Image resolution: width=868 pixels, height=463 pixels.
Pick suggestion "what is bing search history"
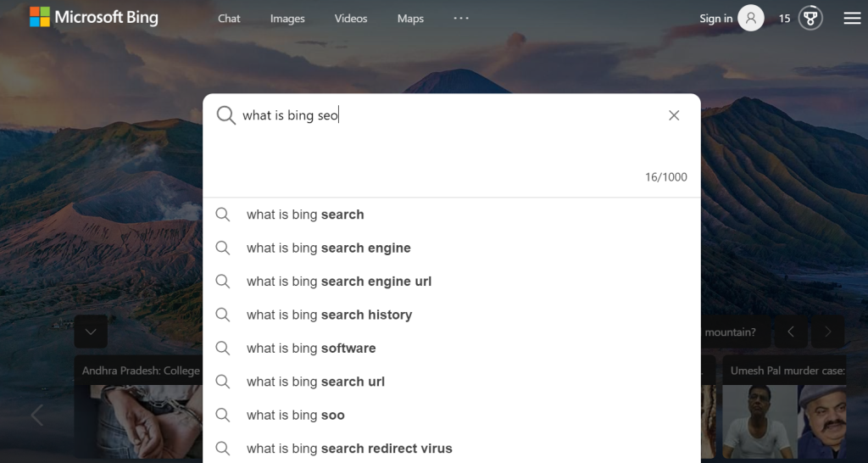point(452,315)
